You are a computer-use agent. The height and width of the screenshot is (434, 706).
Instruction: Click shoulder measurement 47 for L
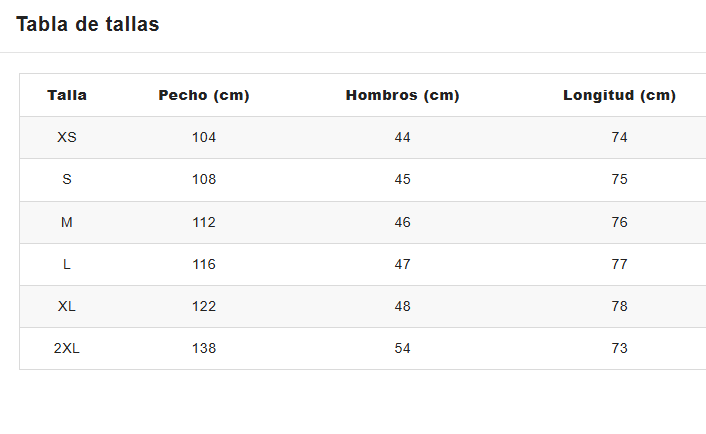402,264
